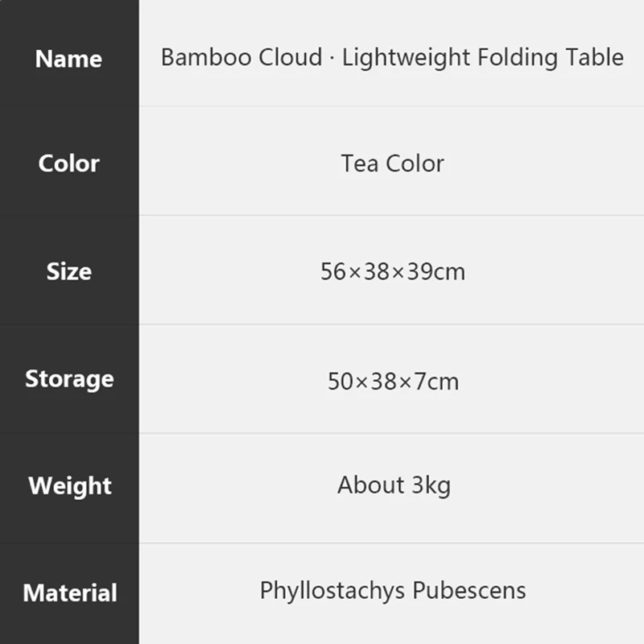
Task: Click the Storage row header
Action: (x=68, y=378)
